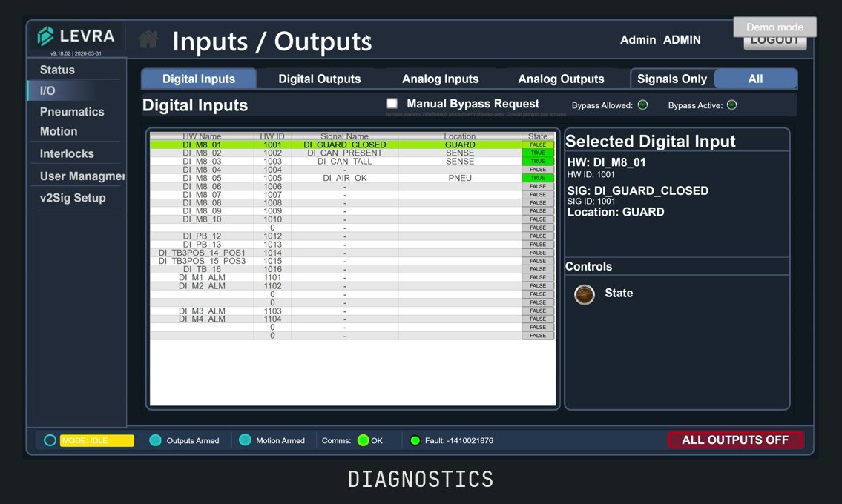
Task: Click the Signal Name column header
Action: pos(345,136)
